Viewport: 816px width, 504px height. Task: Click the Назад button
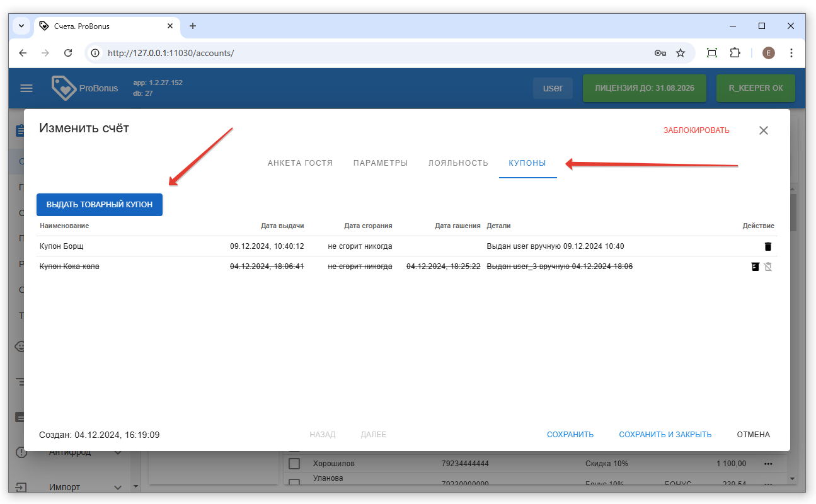(x=323, y=435)
